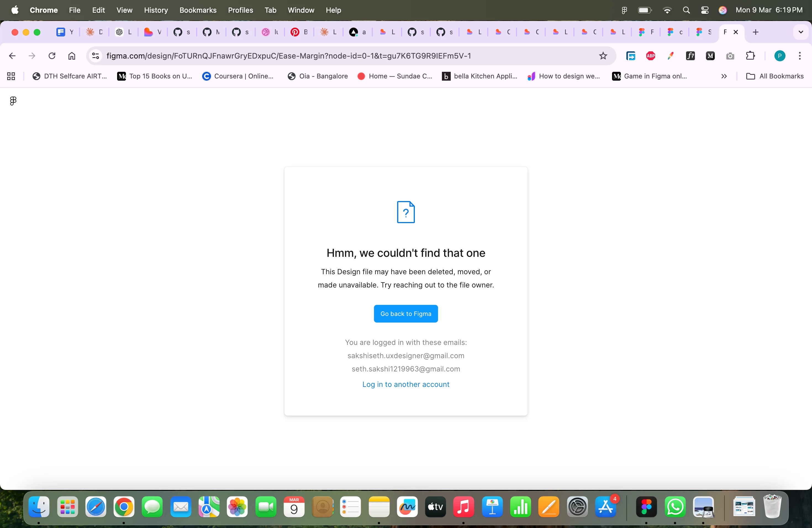Click Log in to another account
This screenshot has height=528, width=812.
406,384
